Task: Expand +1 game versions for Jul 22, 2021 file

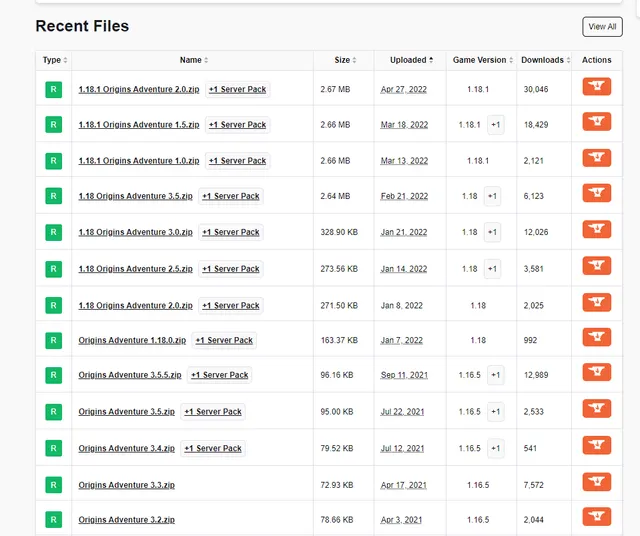Action: (x=496, y=411)
